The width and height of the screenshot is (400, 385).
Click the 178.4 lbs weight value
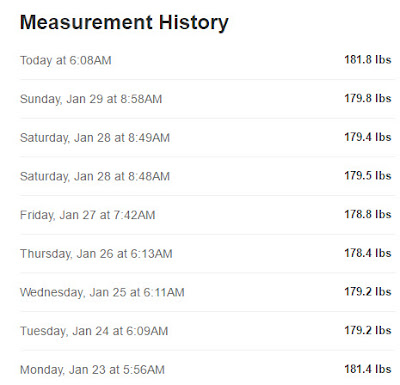(x=368, y=253)
